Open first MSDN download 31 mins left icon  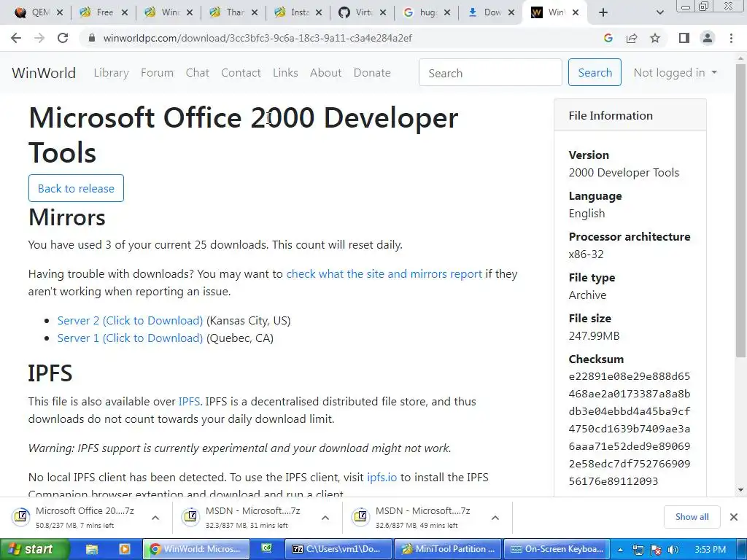pyautogui.click(x=190, y=517)
